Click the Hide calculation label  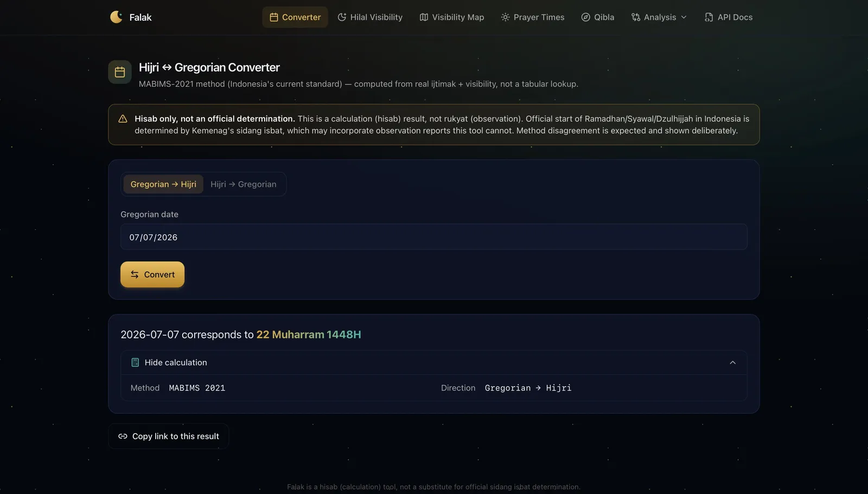tap(176, 362)
